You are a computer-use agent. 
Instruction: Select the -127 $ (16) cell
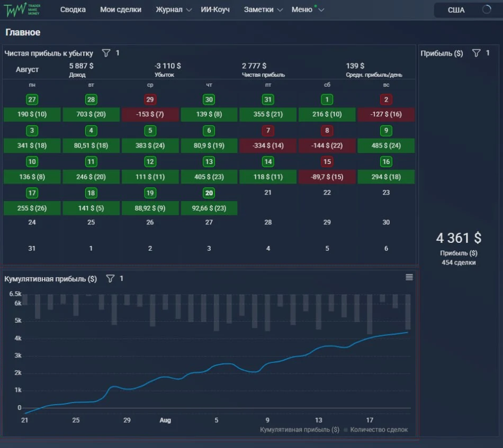click(x=386, y=114)
